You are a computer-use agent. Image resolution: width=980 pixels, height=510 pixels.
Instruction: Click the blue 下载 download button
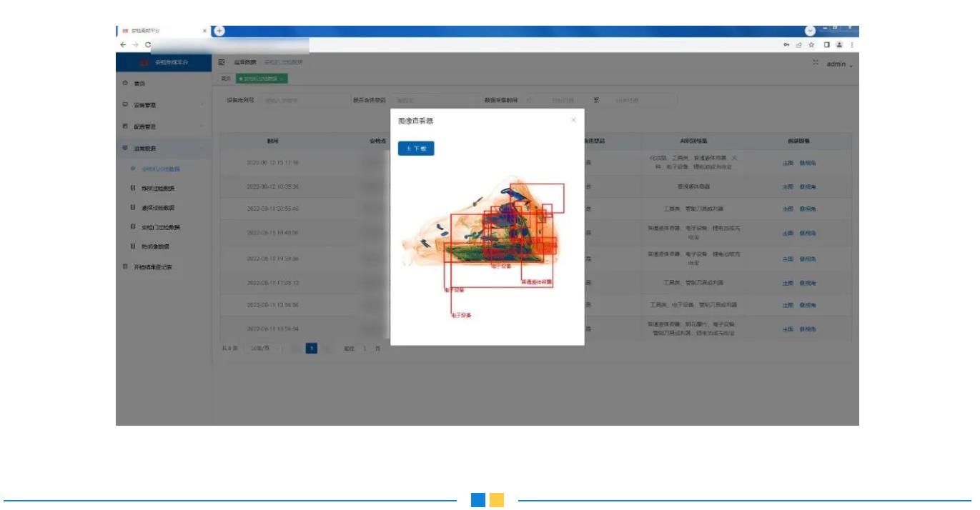(x=416, y=149)
